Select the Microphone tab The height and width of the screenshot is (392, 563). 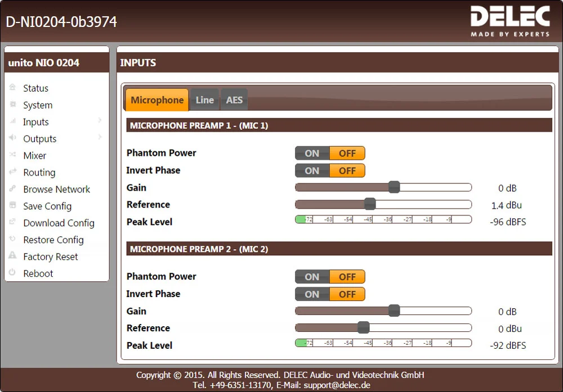[x=157, y=100]
